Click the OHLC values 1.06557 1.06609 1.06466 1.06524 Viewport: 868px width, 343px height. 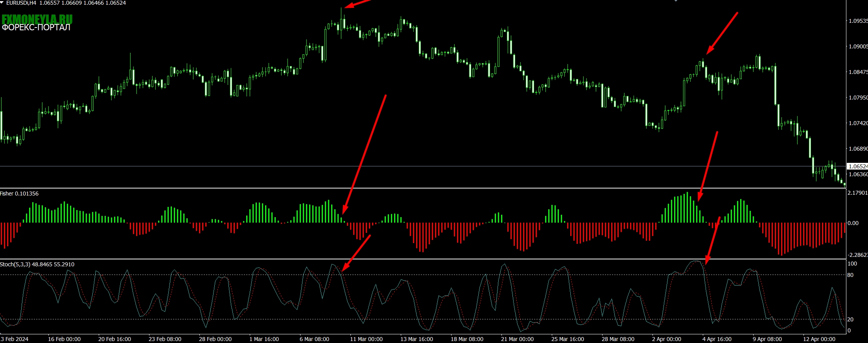83,3
